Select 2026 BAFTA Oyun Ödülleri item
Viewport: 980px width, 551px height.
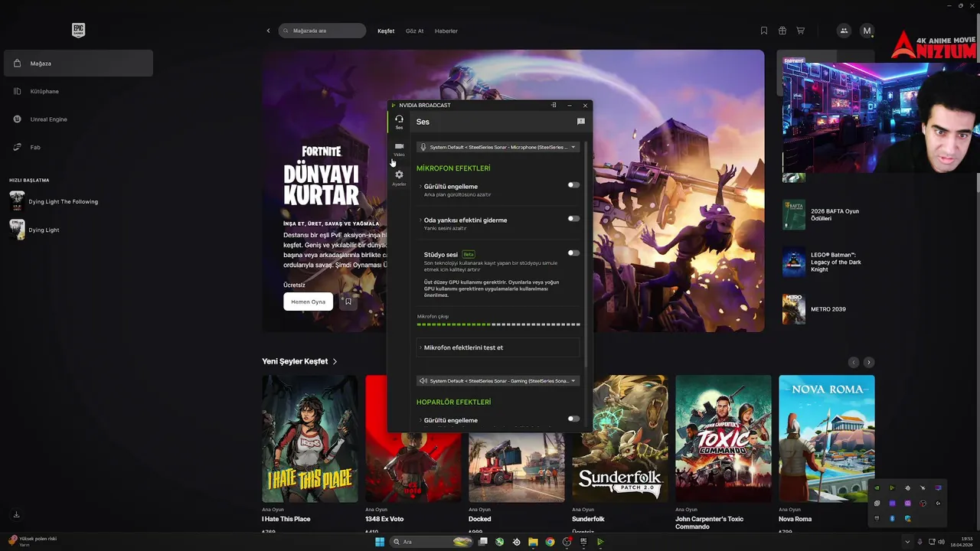(x=827, y=214)
